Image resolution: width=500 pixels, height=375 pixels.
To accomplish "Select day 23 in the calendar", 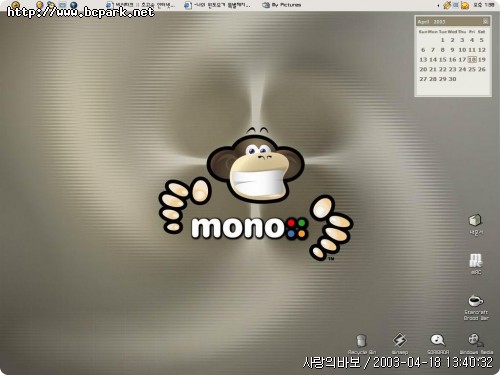I will 452,69.
